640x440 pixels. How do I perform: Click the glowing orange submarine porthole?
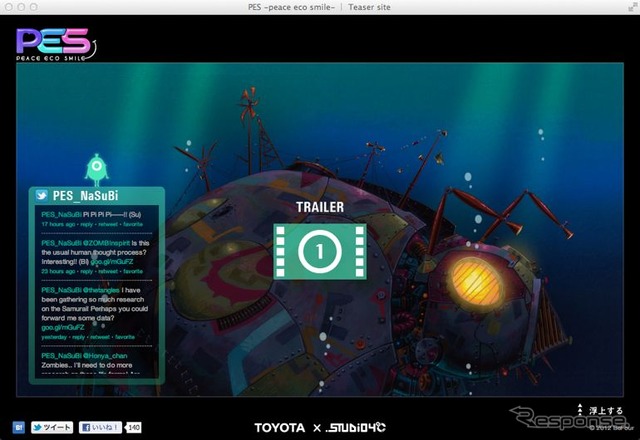(476, 282)
